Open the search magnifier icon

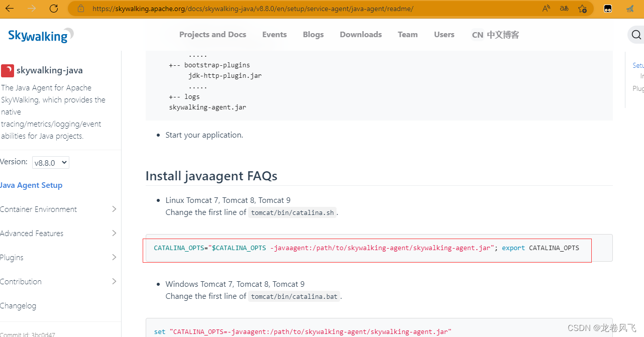(636, 35)
